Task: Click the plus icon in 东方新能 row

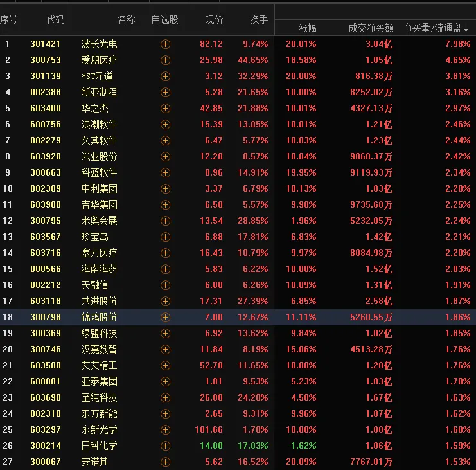Action: 165,413
